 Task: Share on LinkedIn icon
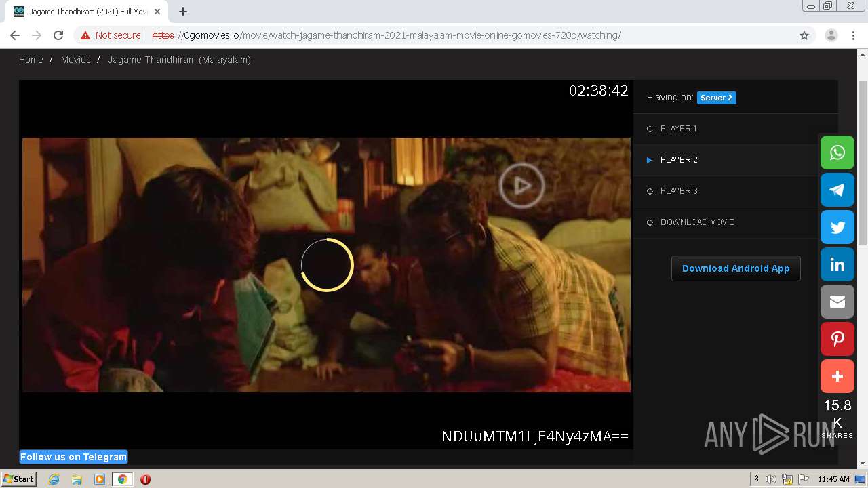point(837,264)
